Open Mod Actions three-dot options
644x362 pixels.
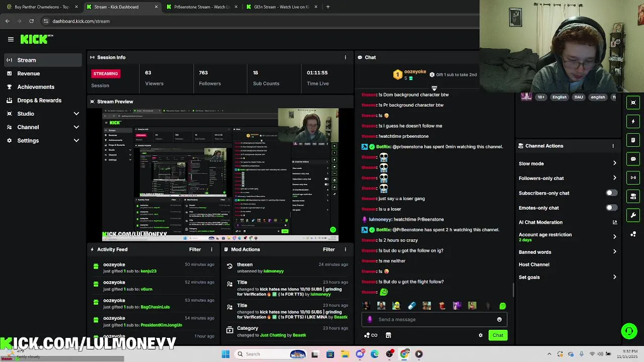click(x=345, y=249)
